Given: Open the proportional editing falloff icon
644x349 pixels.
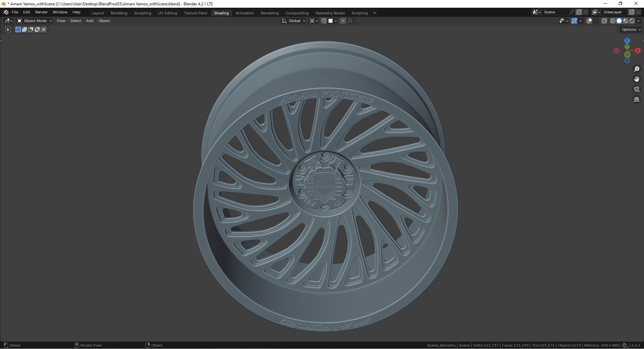Looking at the screenshot, I should 351,21.
